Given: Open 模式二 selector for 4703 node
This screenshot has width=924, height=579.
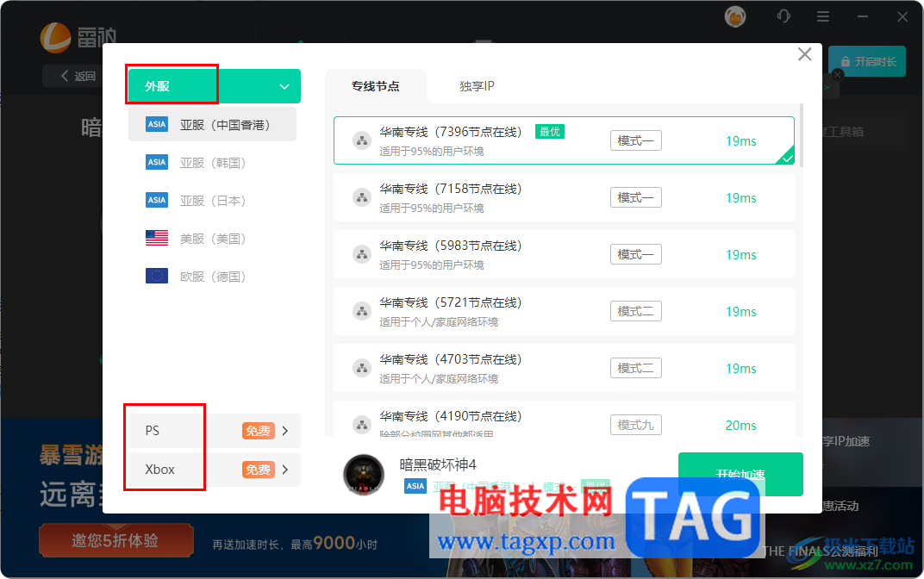Looking at the screenshot, I should pyautogui.click(x=636, y=368).
